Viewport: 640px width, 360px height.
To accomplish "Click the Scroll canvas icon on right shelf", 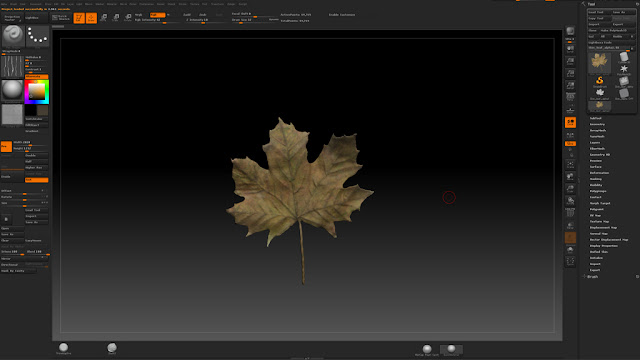I will pos(570,49).
